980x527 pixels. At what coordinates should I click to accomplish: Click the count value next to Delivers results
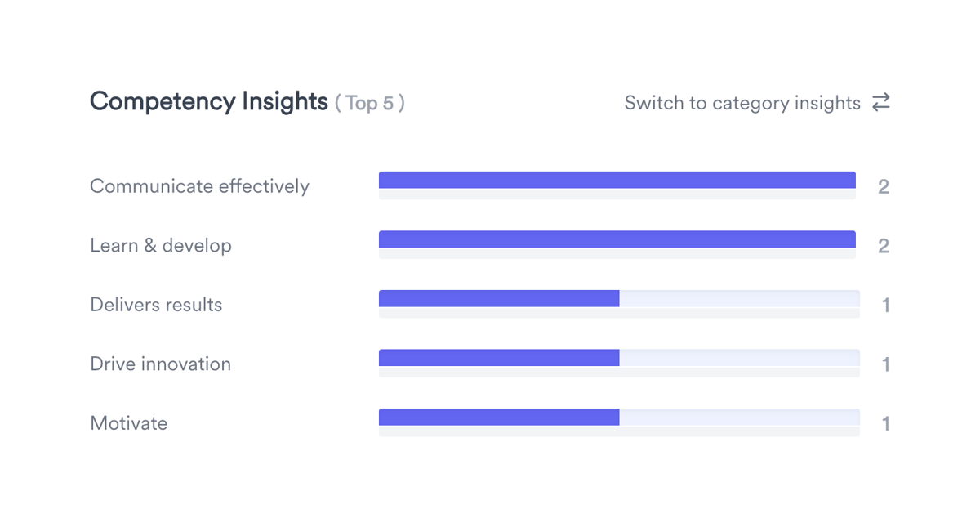885,304
